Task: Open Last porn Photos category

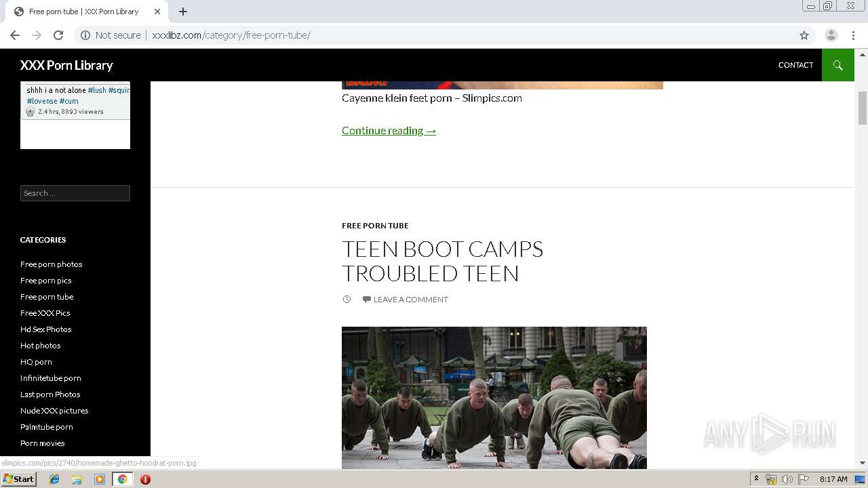Action: [x=50, y=394]
